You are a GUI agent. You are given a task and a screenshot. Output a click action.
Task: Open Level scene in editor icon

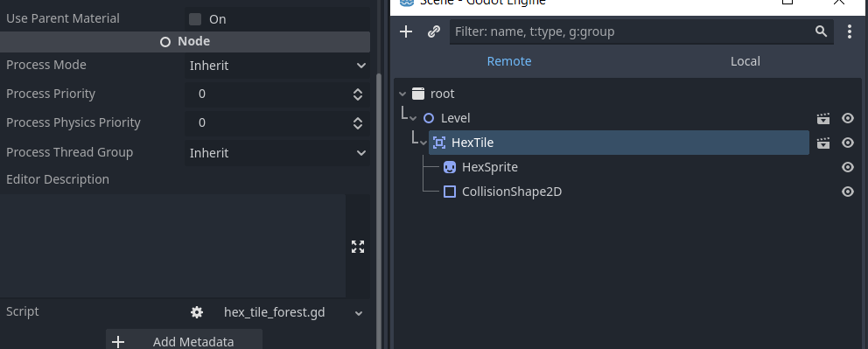click(823, 118)
